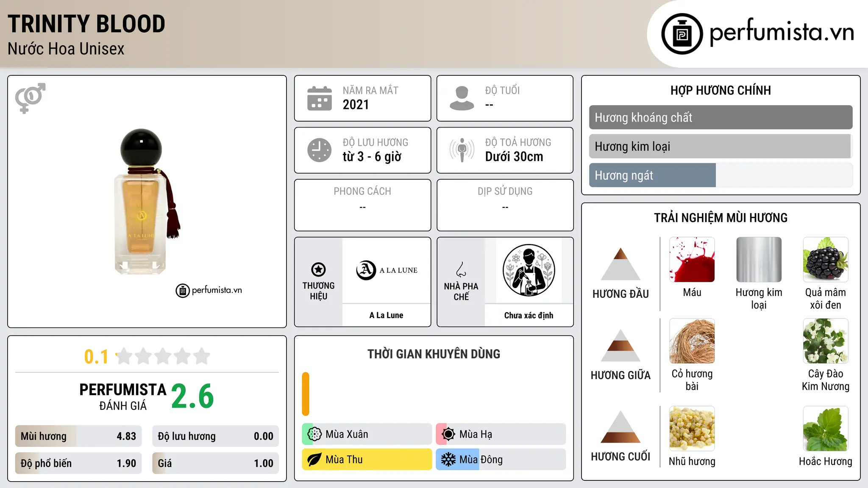Image resolution: width=868 pixels, height=488 pixels.
Task: Click the Độ phổ biến 1.90 rating bar
Action: click(x=78, y=463)
